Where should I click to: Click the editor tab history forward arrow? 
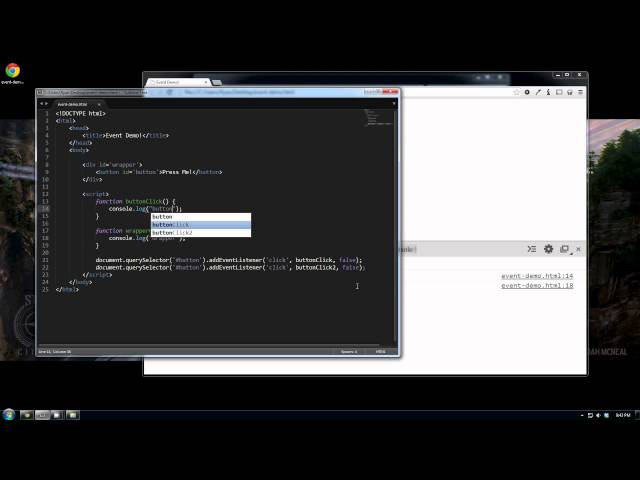[x=46, y=104]
